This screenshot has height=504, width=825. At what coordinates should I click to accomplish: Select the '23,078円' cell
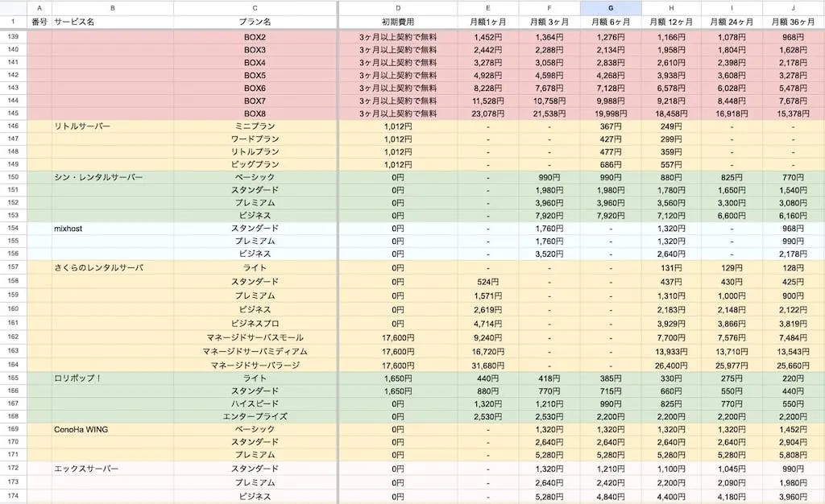487,114
